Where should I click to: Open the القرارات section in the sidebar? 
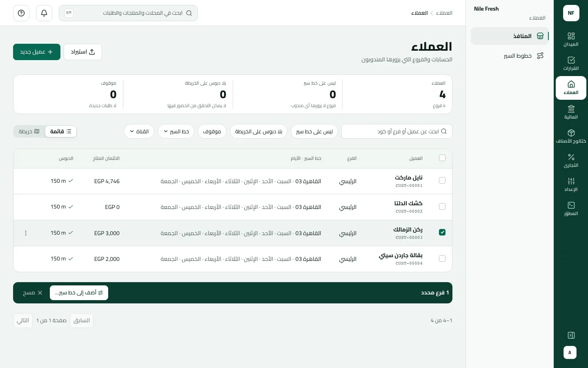(571, 63)
